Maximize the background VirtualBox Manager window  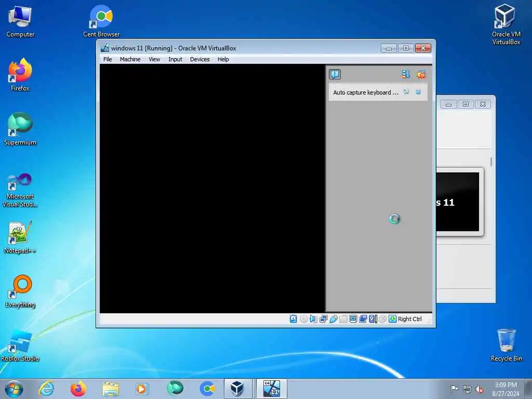pos(465,104)
